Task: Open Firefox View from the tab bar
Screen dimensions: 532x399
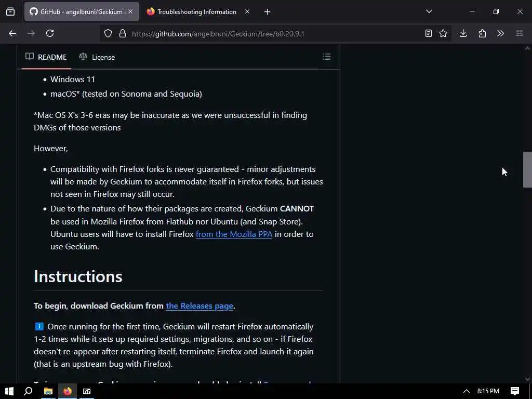Action: tap(10, 11)
